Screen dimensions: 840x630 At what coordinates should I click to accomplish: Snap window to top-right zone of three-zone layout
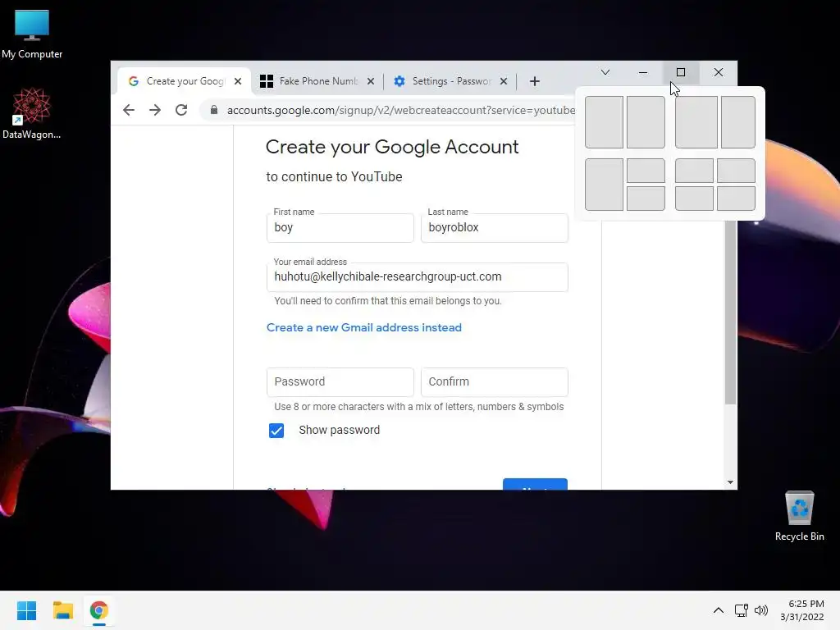point(646,171)
